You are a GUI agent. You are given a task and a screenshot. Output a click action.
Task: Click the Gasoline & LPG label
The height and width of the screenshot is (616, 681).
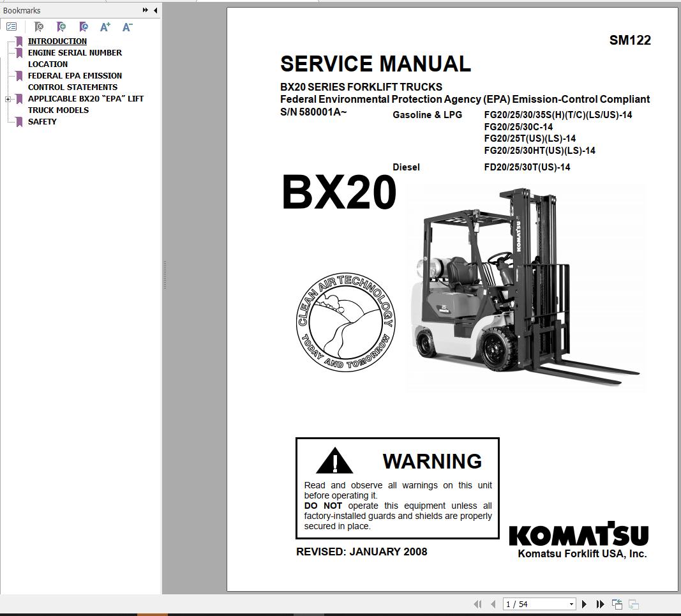click(428, 115)
